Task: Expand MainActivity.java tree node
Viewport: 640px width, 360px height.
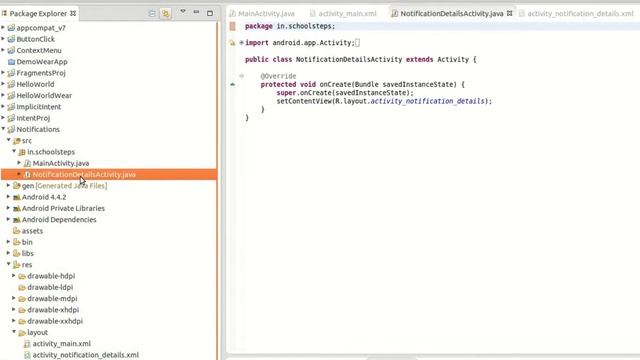Action: 19,163
